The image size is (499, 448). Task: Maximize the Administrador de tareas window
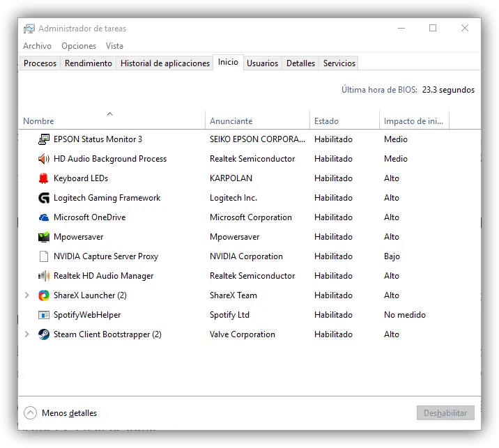[x=433, y=28]
